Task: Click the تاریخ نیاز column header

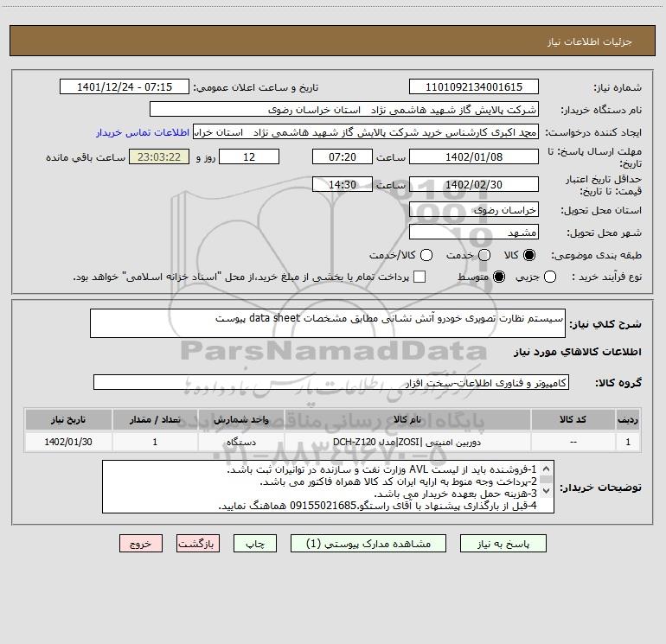Action: pyautogui.click(x=68, y=419)
